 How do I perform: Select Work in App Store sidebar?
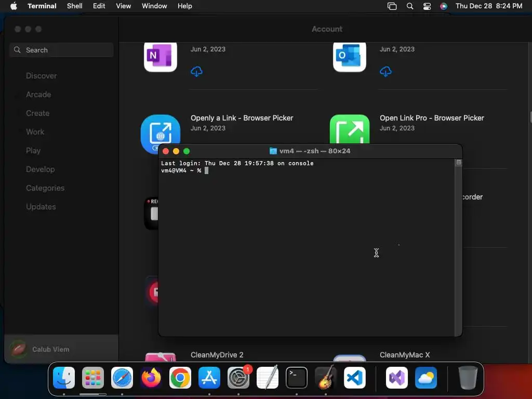pos(35,131)
